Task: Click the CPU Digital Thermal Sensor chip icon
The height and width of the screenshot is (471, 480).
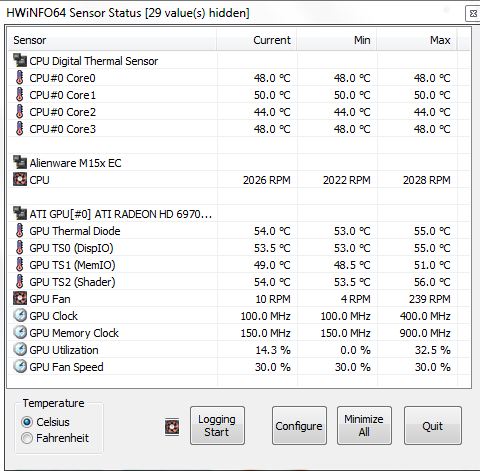Action: coord(20,61)
